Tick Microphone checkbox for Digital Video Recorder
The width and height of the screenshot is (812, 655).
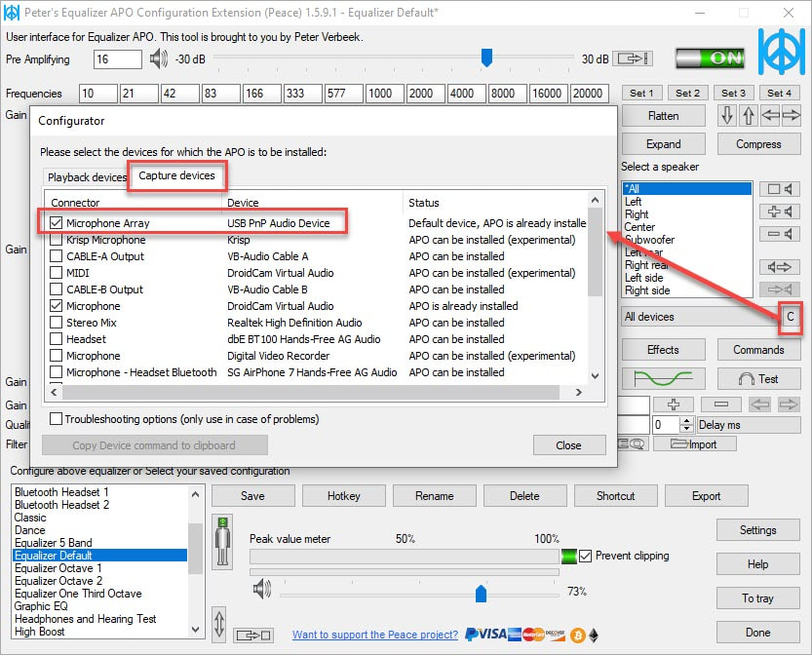point(56,355)
